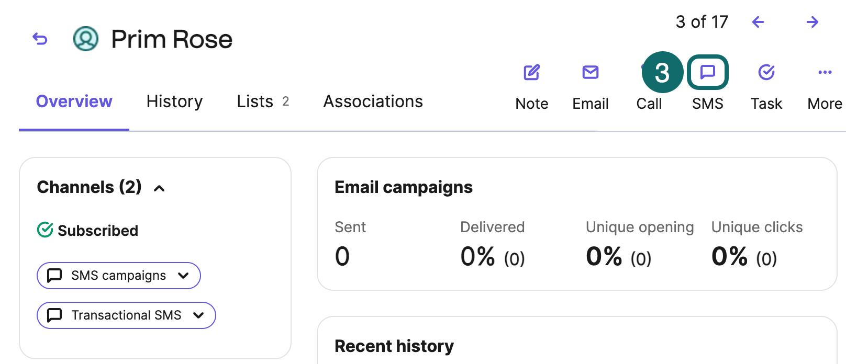
Task: Expand the SMS campaigns dropdown
Action: pyautogui.click(x=183, y=276)
